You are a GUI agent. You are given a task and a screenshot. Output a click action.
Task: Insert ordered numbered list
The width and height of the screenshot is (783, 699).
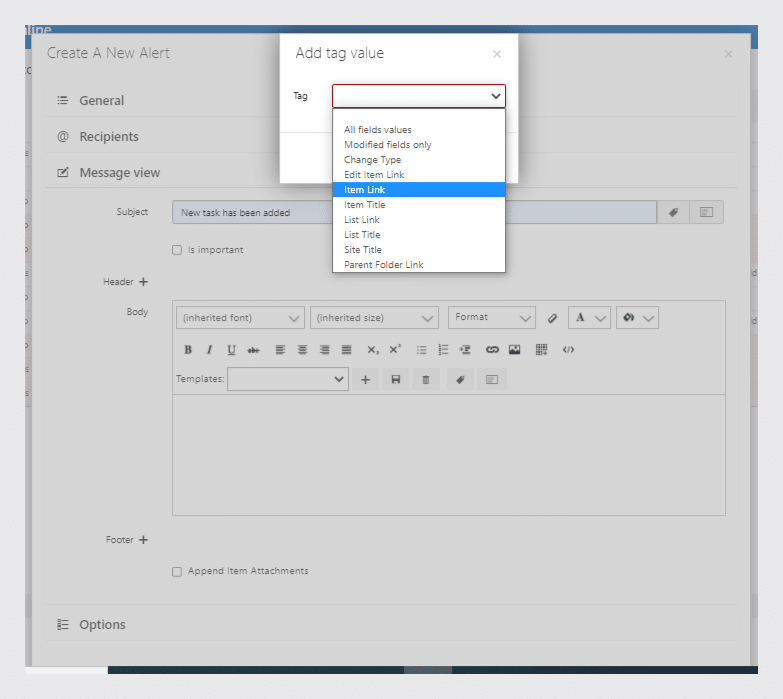tap(443, 350)
